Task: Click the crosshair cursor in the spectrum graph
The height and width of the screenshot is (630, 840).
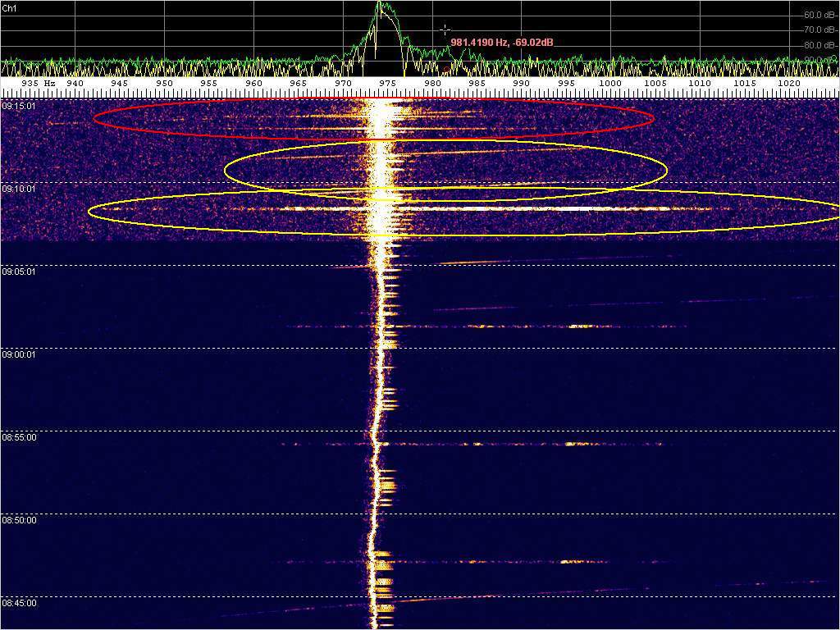Action: pos(445,30)
